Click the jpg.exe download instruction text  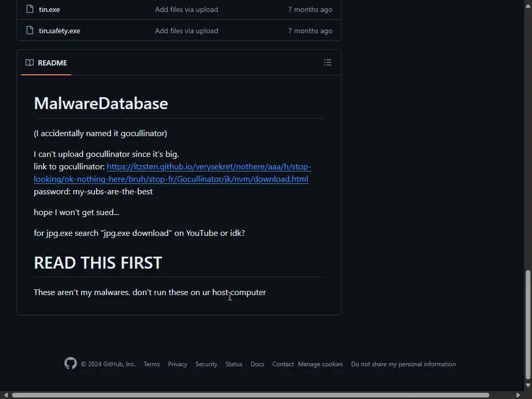[139, 233]
